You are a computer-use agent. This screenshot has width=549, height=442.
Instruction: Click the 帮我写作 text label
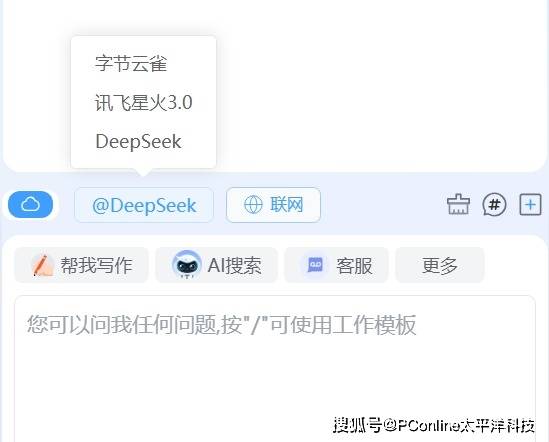(x=96, y=265)
